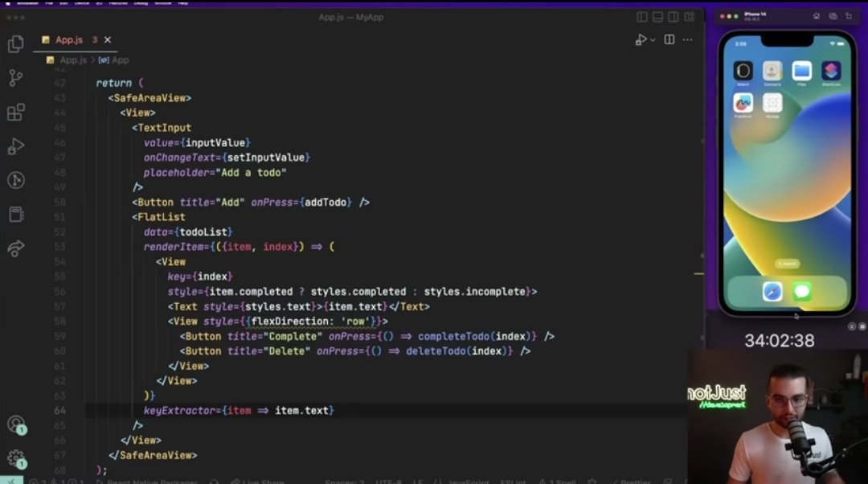This screenshot has height=484, width=868.
Task: Split the editor using the split icon
Action: point(669,39)
